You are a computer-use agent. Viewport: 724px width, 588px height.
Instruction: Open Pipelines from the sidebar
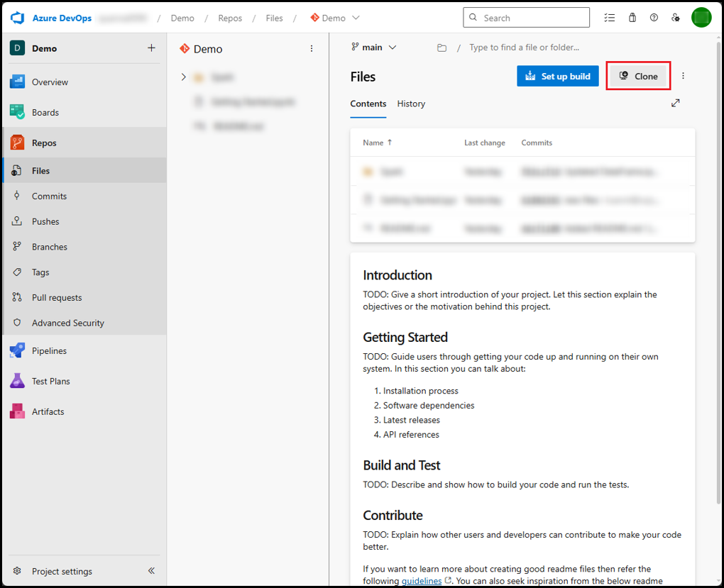click(49, 350)
